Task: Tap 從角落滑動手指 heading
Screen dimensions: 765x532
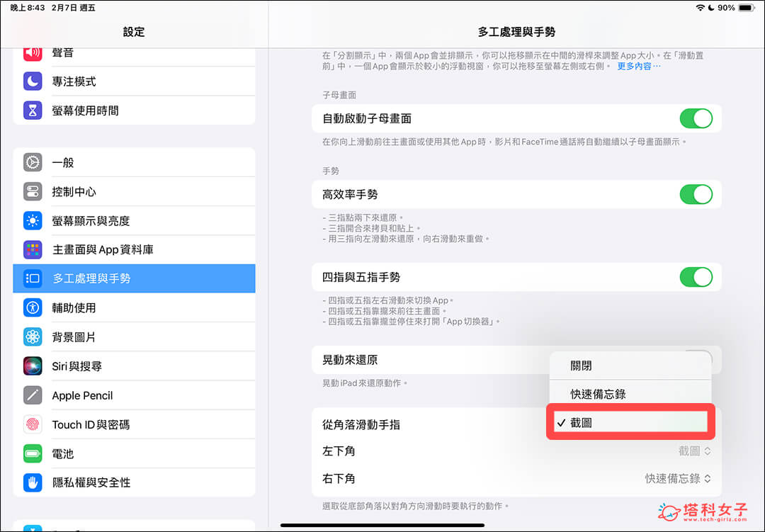Action: coord(361,424)
